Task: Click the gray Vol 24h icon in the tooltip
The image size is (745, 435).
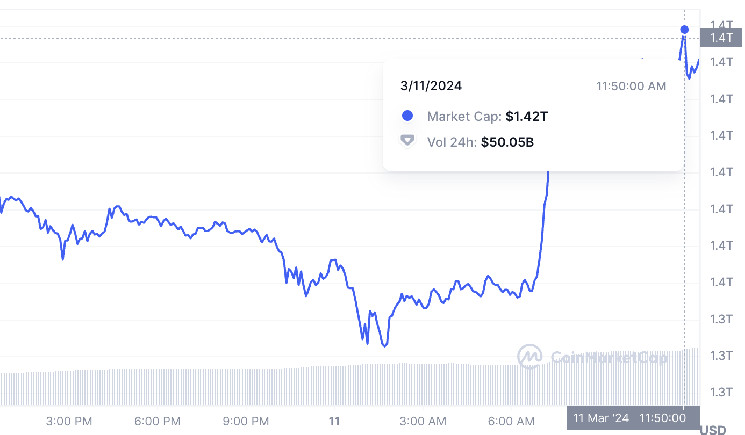Action: 407,142
